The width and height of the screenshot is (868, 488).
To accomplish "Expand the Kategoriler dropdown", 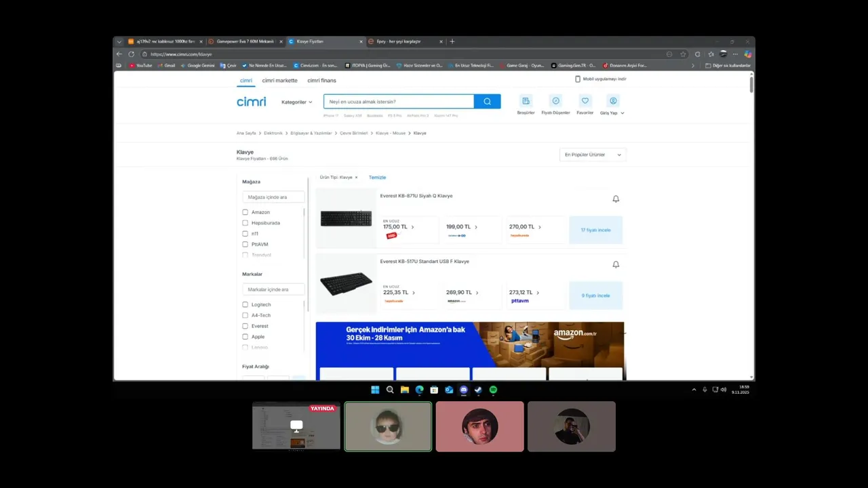I will [297, 102].
